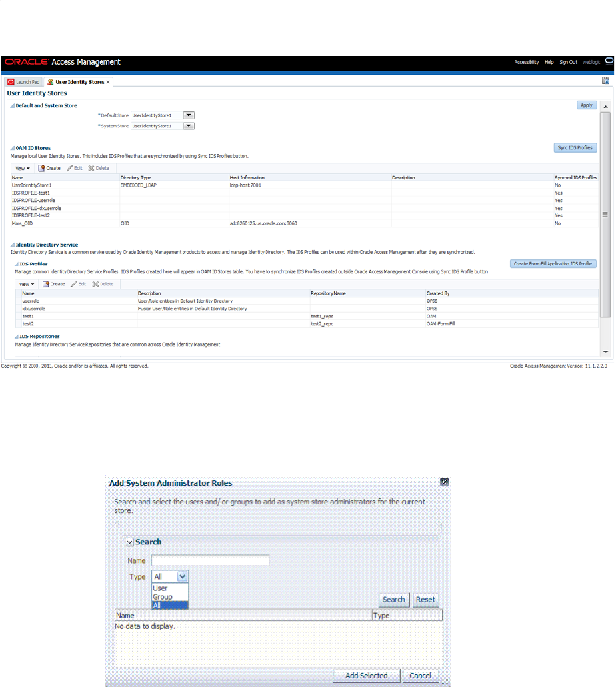
Task: Click the Sign Out link
Action: point(568,62)
